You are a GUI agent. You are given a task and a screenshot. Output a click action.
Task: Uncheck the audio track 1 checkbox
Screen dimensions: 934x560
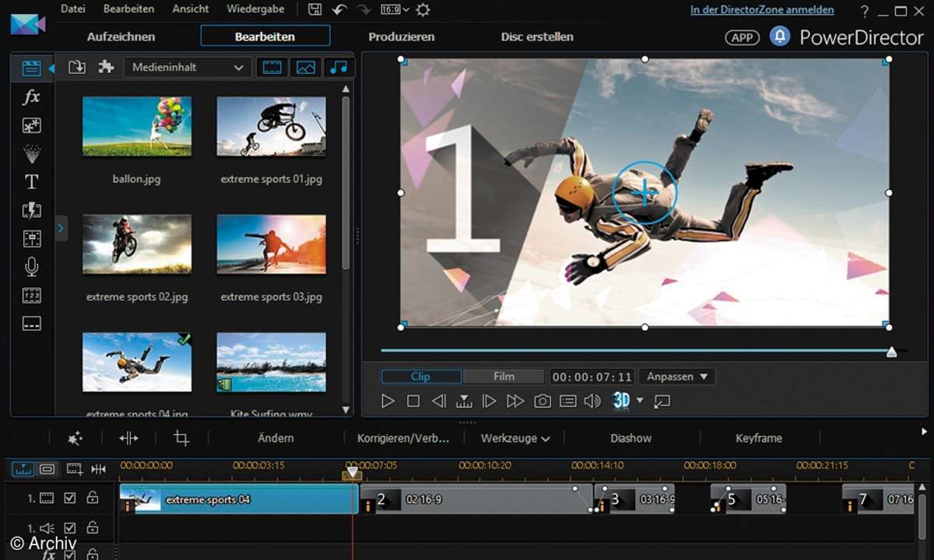click(70, 527)
